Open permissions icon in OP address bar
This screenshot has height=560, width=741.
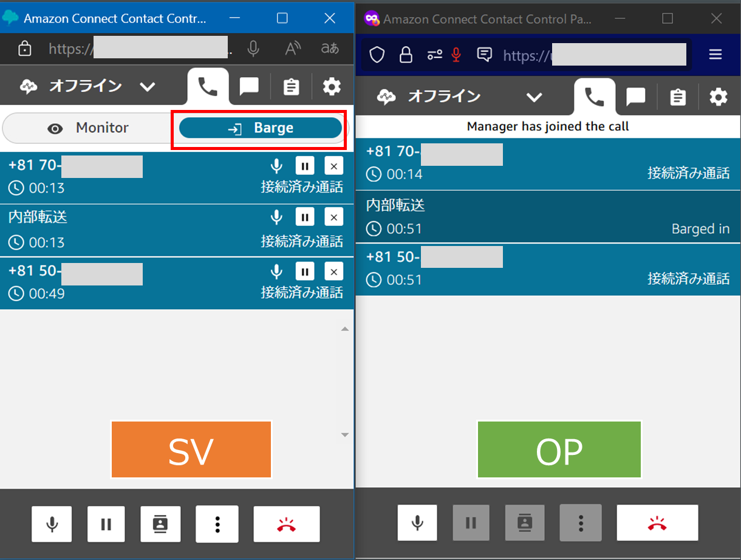pyautogui.click(x=434, y=55)
